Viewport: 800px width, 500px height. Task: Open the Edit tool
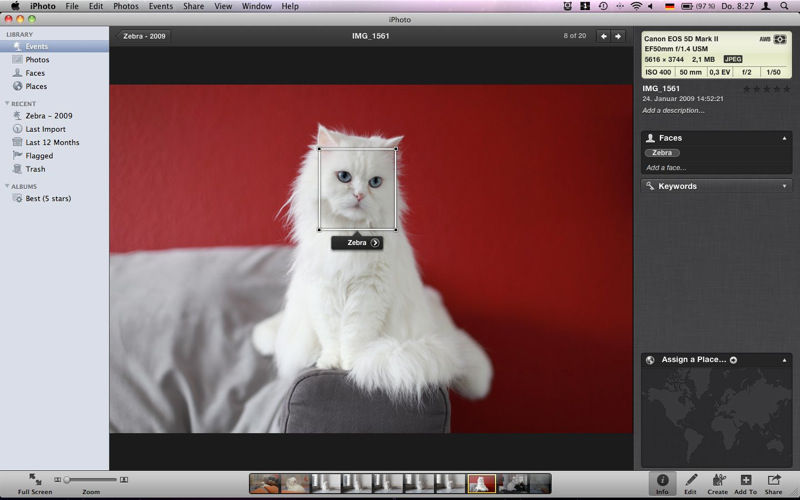pyautogui.click(x=690, y=480)
